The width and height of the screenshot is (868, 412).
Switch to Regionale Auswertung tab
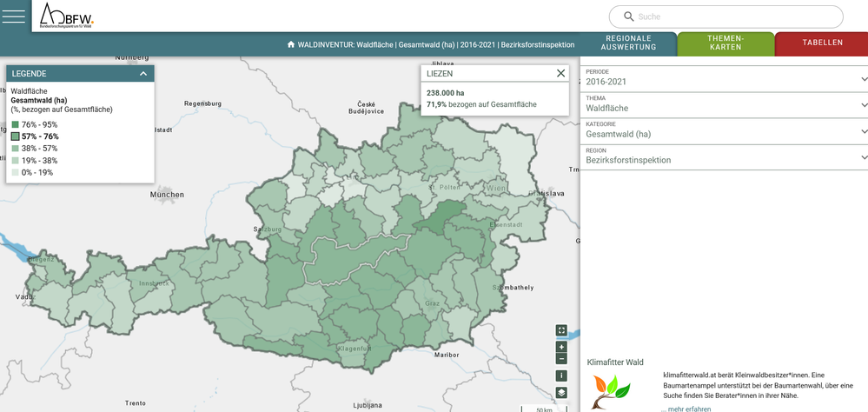[628, 43]
